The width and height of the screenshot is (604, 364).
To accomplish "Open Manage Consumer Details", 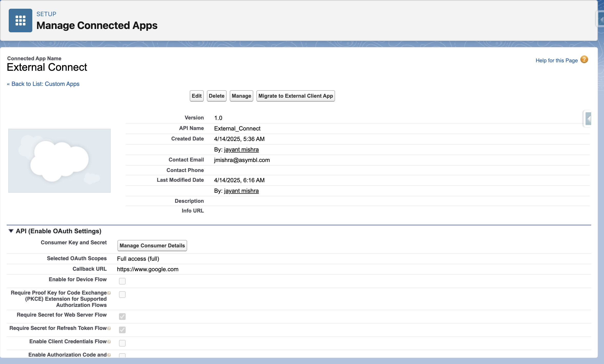I will click(x=152, y=245).
